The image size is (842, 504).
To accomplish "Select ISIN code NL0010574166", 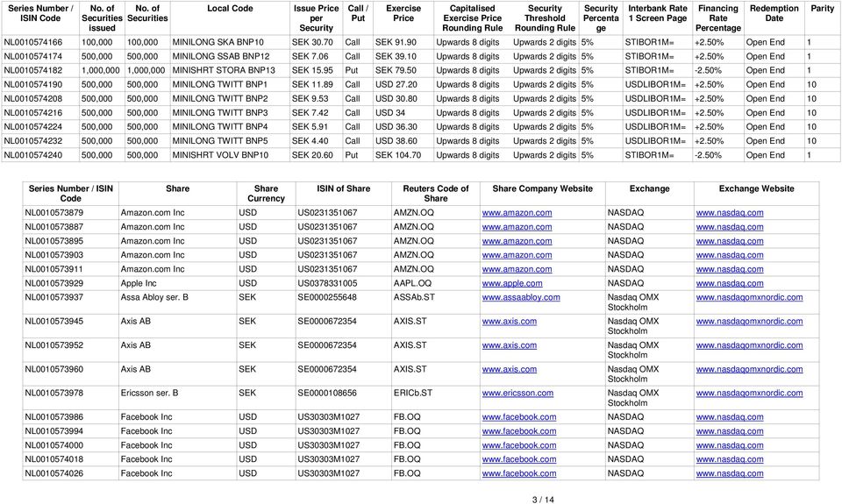I will [32, 42].
